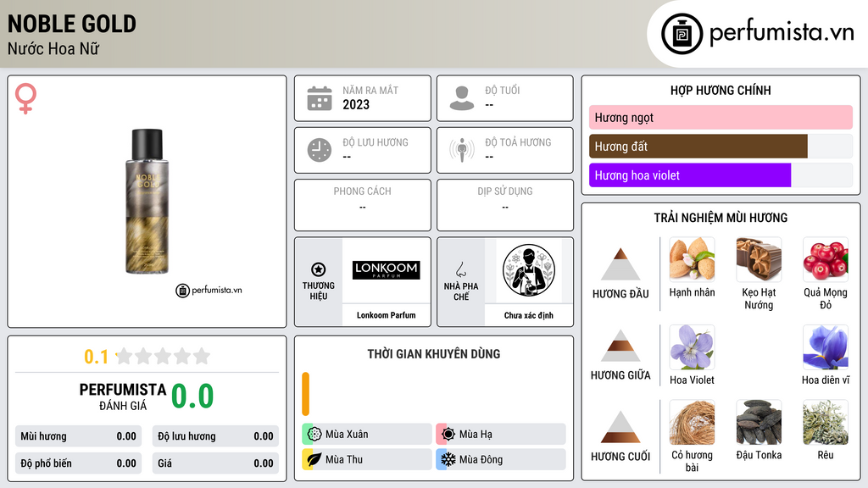The height and width of the screenshot is (488, 868).
Task: Click the Mùi hương 0.00 score field
Action: (78, 436)
